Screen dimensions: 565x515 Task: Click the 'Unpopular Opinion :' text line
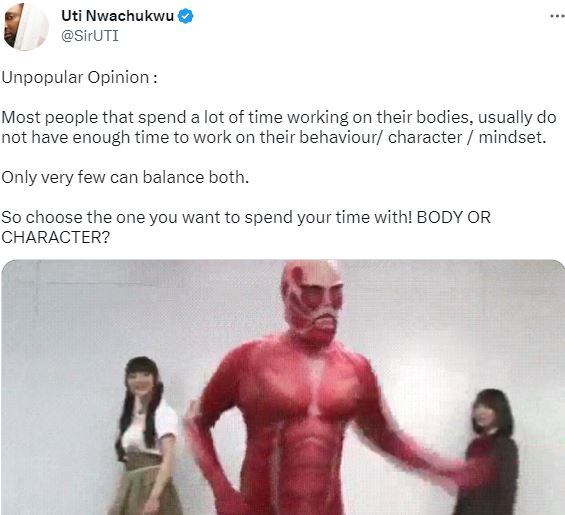[x=79, y=78]
